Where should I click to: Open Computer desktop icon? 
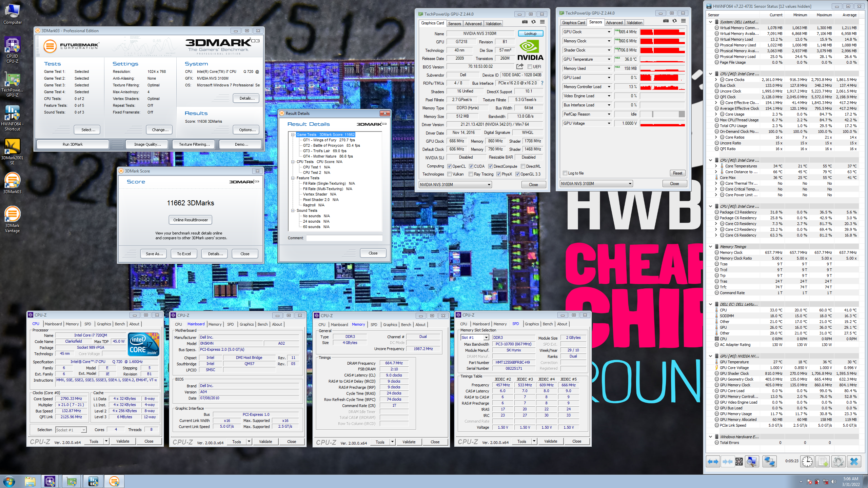coord(12,14)
